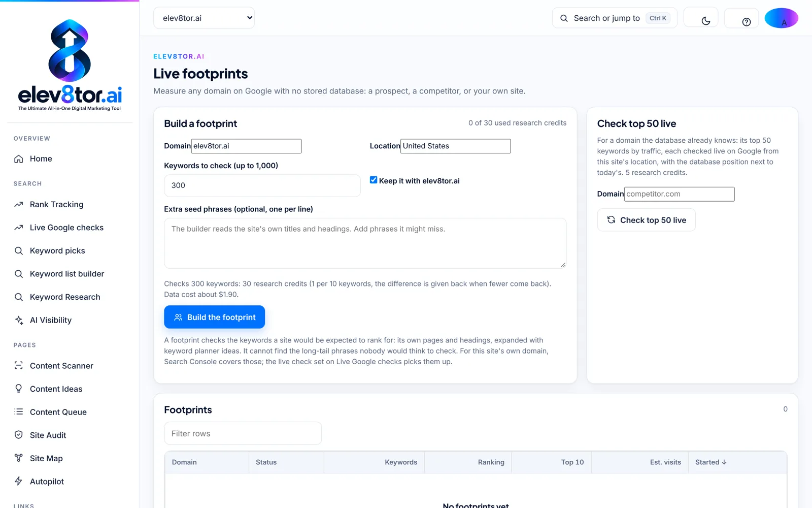The height and width of the screenshot is (508, 812).
Task: Click the Home house icon
Action: pos(19,159)
